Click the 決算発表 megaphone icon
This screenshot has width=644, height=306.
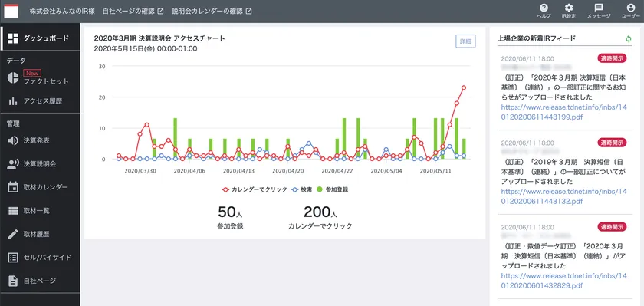coord(13,140)
